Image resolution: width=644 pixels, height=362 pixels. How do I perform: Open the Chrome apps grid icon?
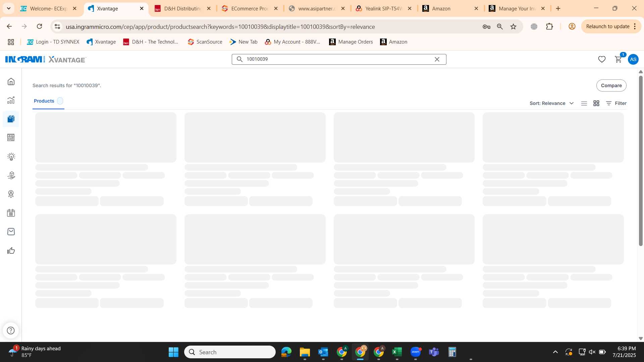tap(11, 42)
